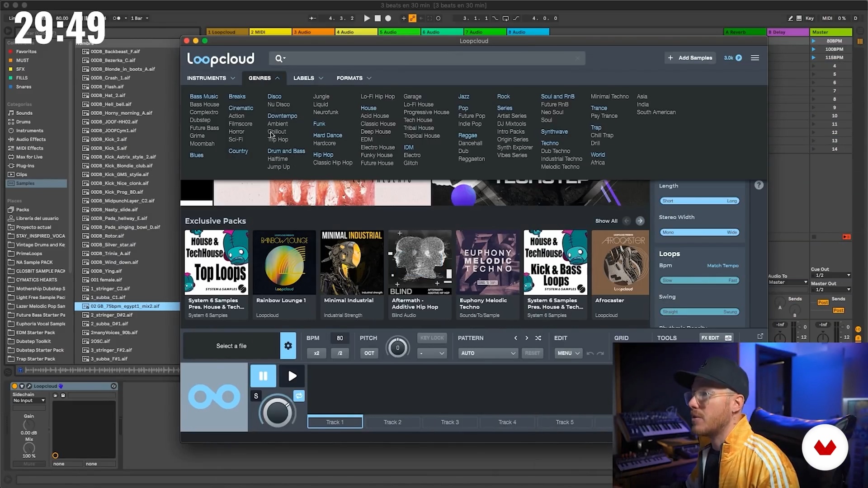The height and width of the screenshot is (488, 868).
Task: Open the AUTO pattern dropdown
Action: (x=487, y=353)
